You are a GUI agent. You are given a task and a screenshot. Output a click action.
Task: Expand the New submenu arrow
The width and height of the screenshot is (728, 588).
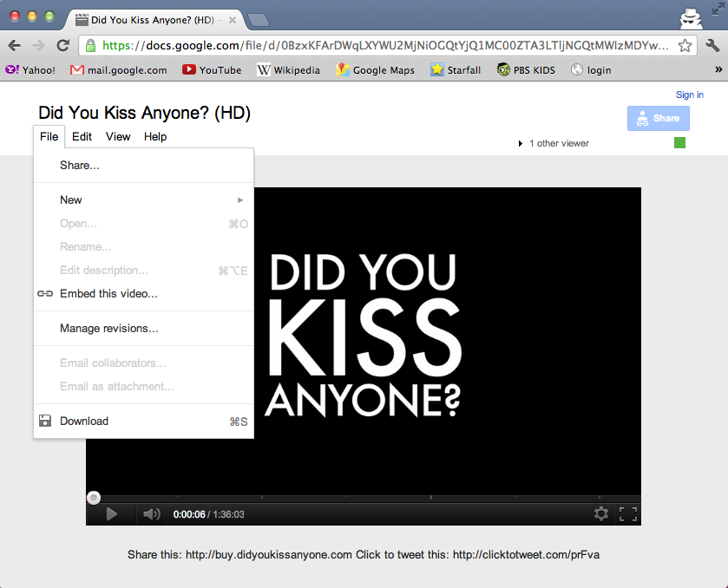click(x=240, y=200)
